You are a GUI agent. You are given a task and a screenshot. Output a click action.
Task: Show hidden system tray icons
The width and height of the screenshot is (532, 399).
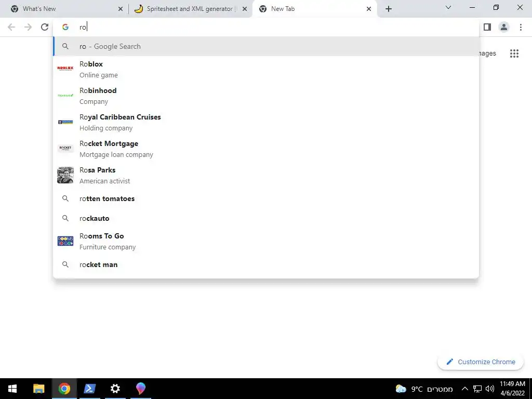(465, 389)
